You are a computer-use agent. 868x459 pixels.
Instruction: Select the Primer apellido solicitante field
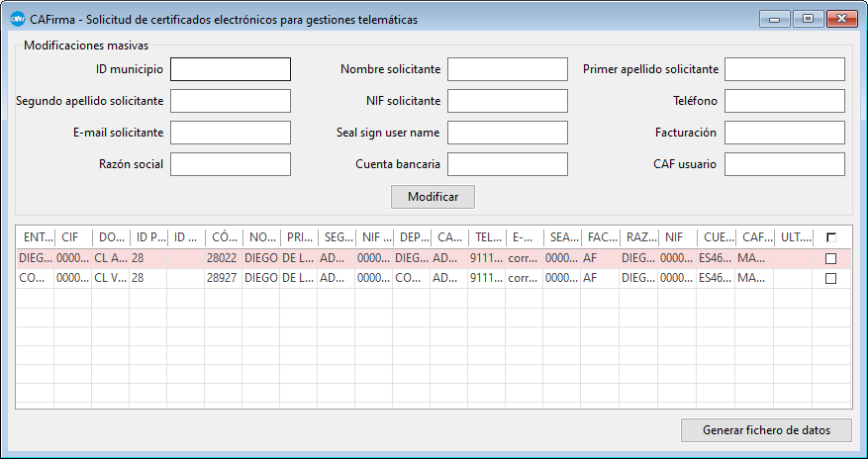click(784, 69)
